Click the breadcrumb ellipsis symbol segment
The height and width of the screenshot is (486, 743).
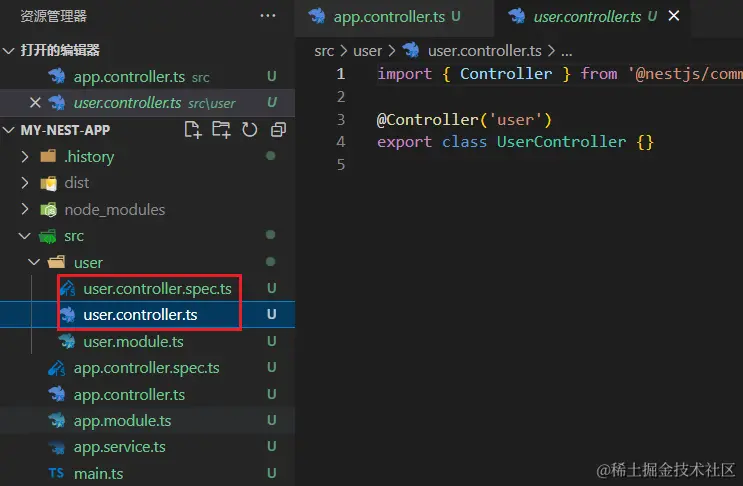(567, 51)
